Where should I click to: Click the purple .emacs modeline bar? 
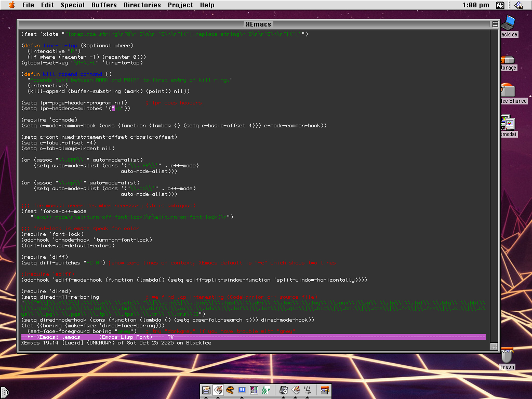(254, 337)
